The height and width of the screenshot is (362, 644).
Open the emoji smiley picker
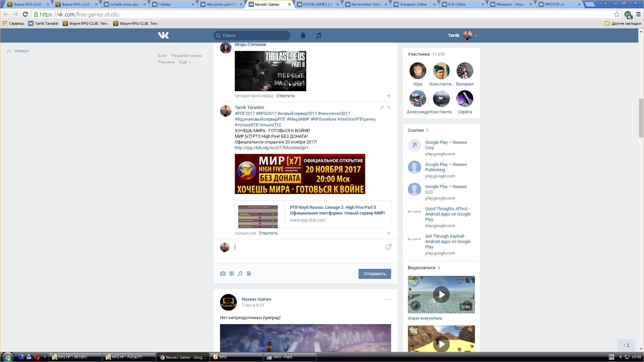[388, 247]
